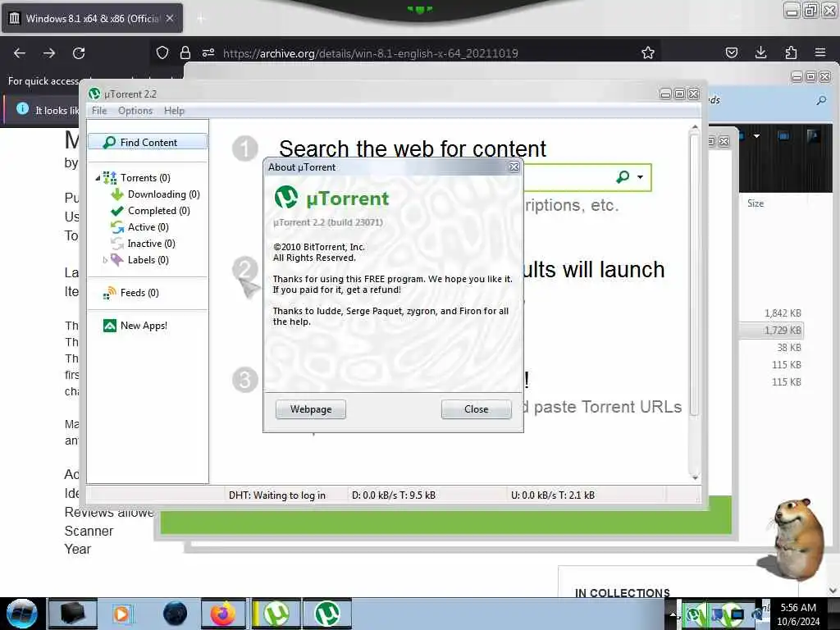Open Firefox from the taskbar

[223, 614]
